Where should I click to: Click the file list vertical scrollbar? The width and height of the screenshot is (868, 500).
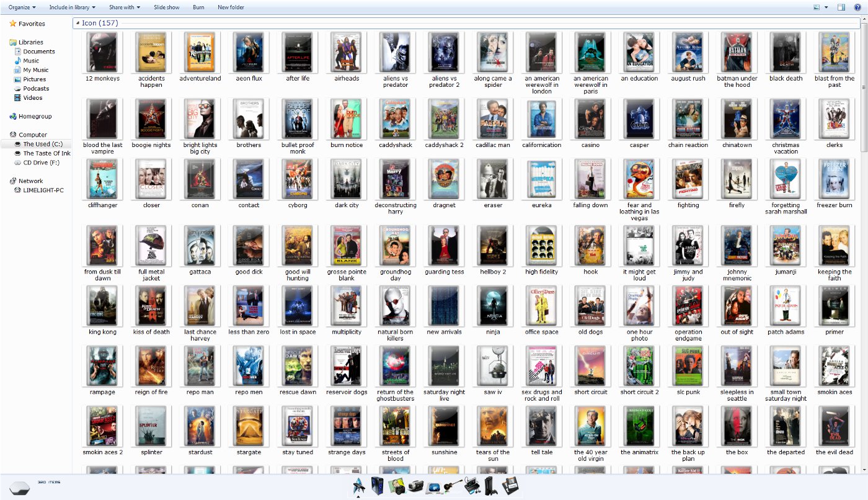pos(864,89)
